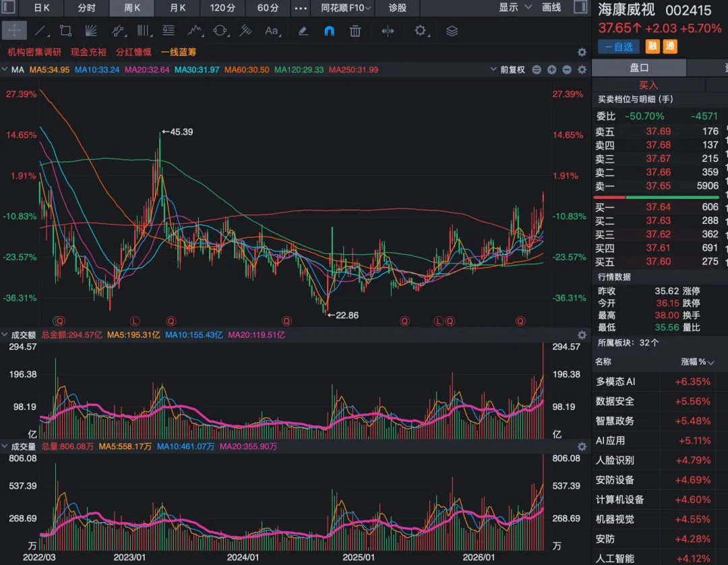
Task: Click the plus zoom-in chart icon
Action: tap(551, 69)
